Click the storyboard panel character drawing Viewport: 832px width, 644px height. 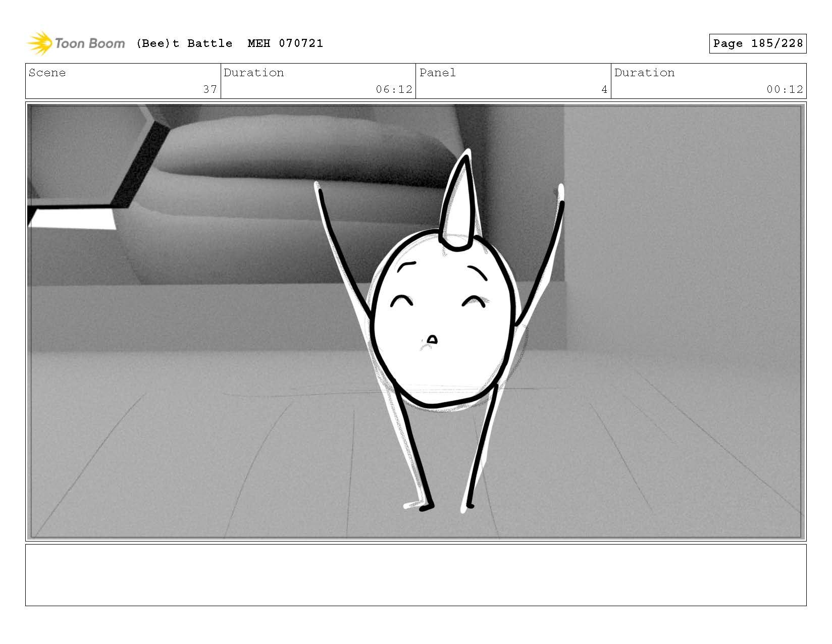[x=439, y=331]
